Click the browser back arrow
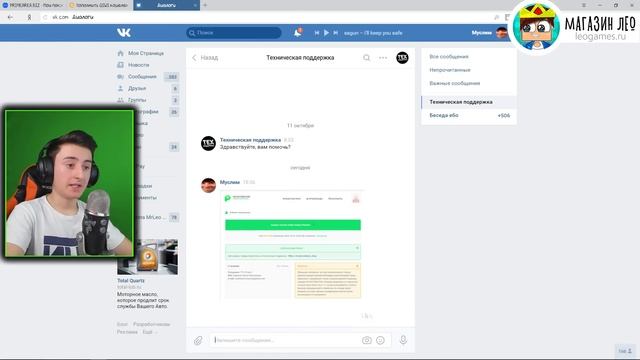Image resolution: width=640 pixels, height=360 pixels. point(10,17)
